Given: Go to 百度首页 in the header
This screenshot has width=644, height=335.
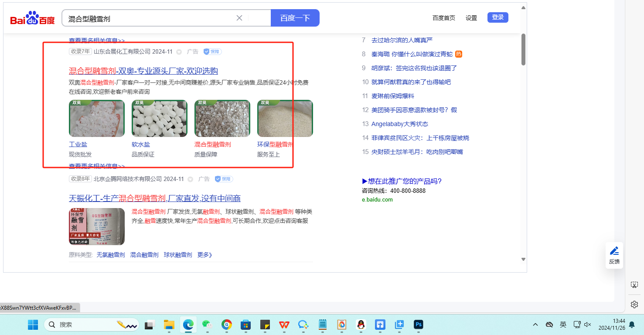Looking at the screenshot, I should 443,18.
